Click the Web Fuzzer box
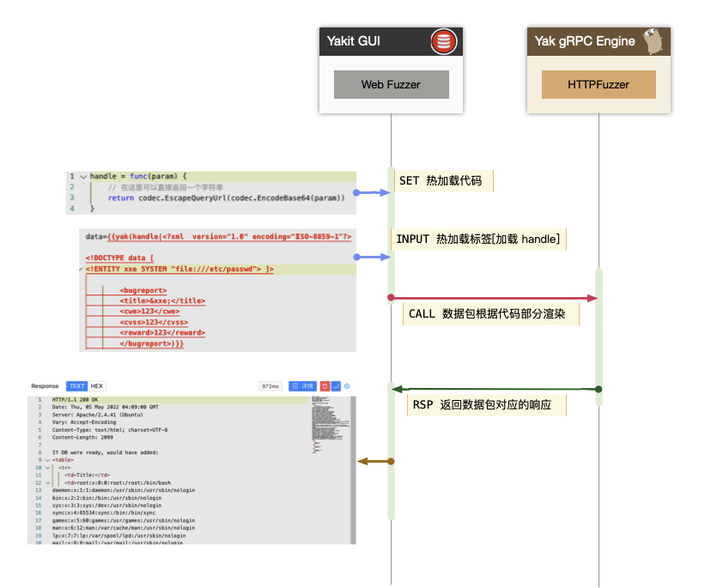Screen dimensions: 711x588 392,85
